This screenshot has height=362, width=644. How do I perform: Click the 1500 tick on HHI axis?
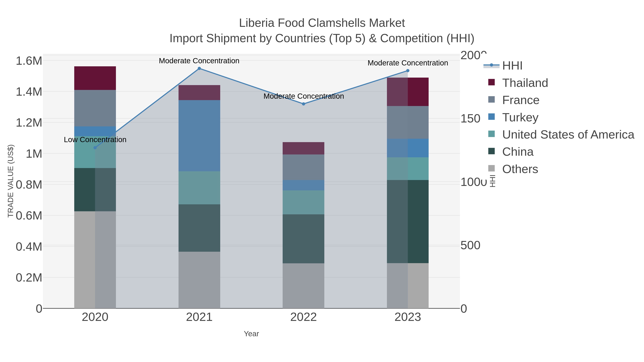coord(470,119)
